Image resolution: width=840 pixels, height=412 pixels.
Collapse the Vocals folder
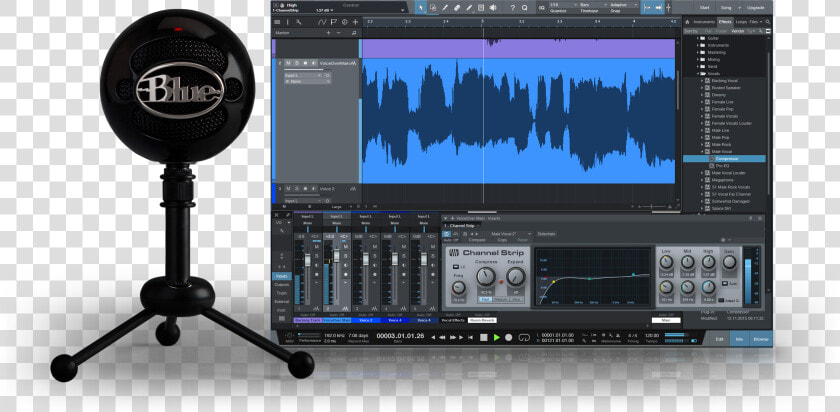point(699,73)
